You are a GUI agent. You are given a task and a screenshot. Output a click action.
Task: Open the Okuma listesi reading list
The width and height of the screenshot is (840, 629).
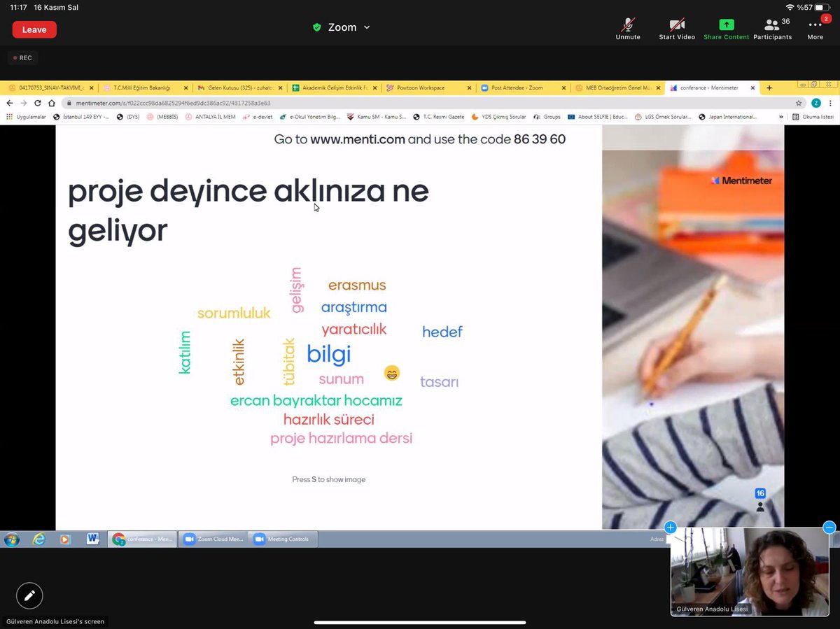click(813, 117)
